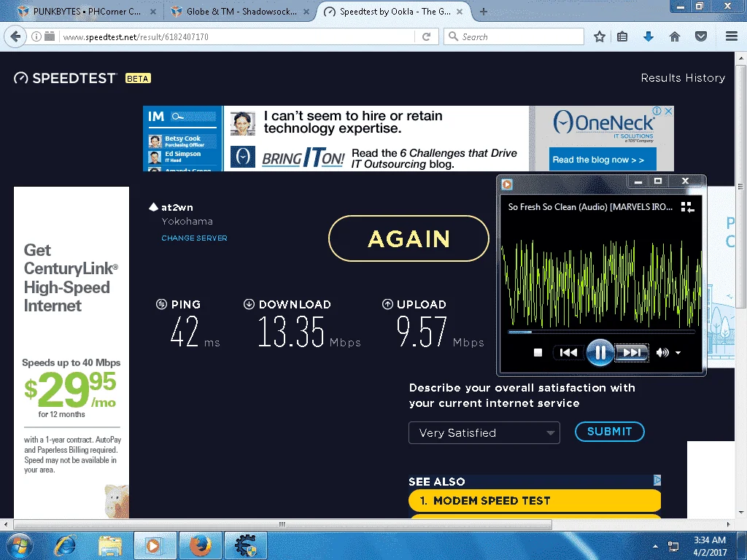Viewport: 747px width, 560px height.
Task: Skip to previous track in media player
Action: pos(568,352)
